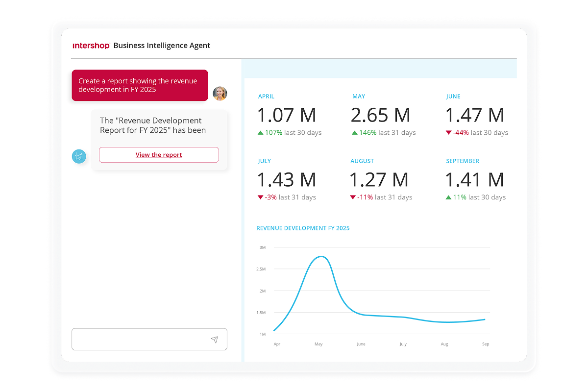Click the MAY label

(x=359, y=97)
